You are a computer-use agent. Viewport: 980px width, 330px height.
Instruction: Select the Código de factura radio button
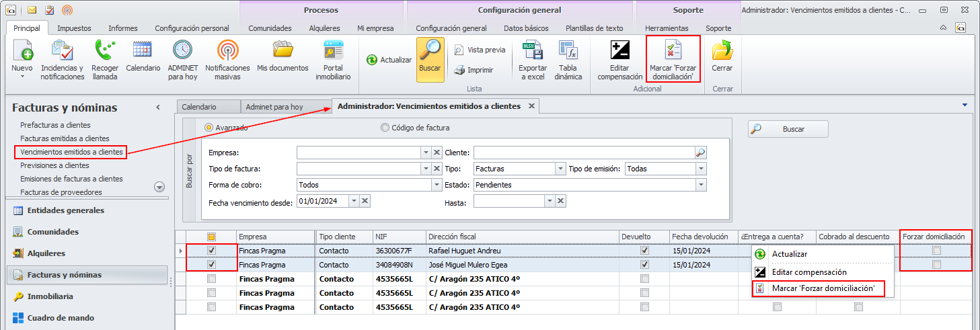pos(385,128)
